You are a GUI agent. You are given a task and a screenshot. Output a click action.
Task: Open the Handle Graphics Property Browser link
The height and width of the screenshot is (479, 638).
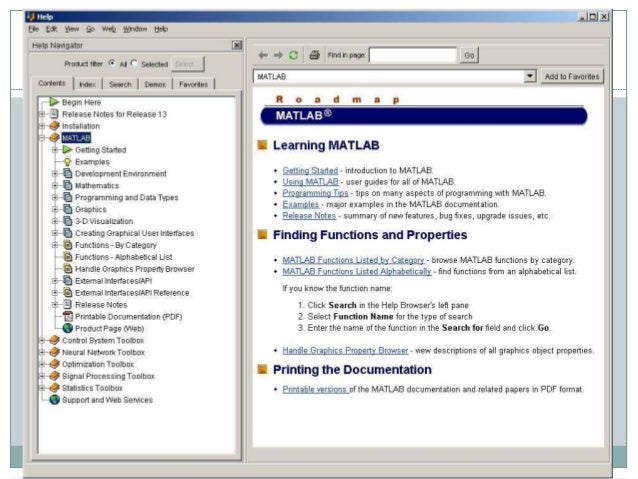coord(345,350)
